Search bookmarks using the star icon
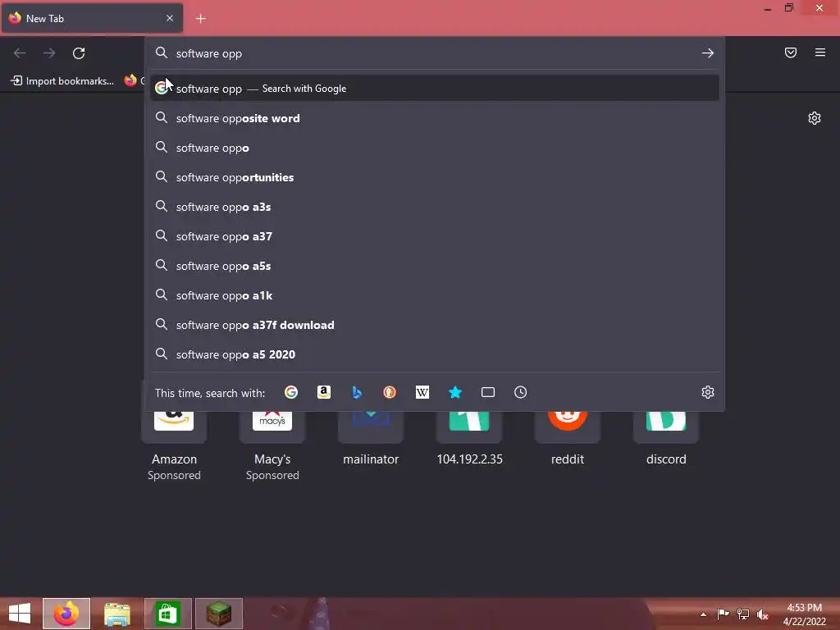This screenshot has height=630, width=840. 454,392
